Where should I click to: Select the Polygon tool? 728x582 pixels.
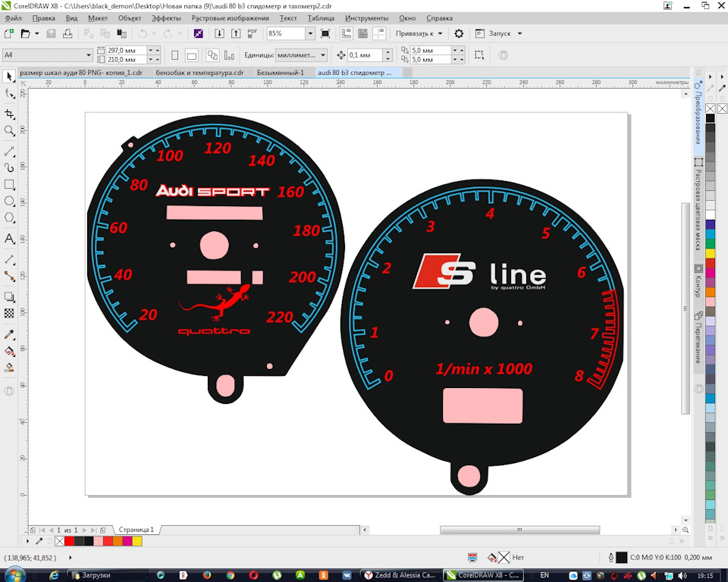click(9, 217)
